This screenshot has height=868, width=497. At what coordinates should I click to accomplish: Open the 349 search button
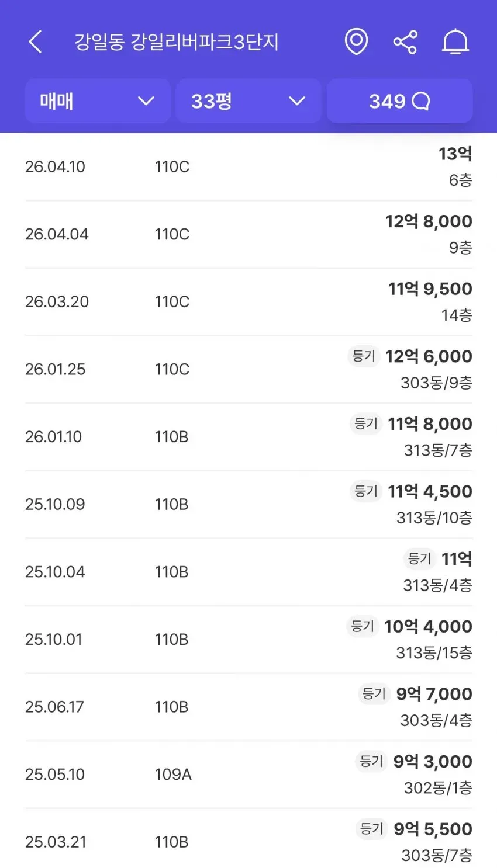point(399,101)
